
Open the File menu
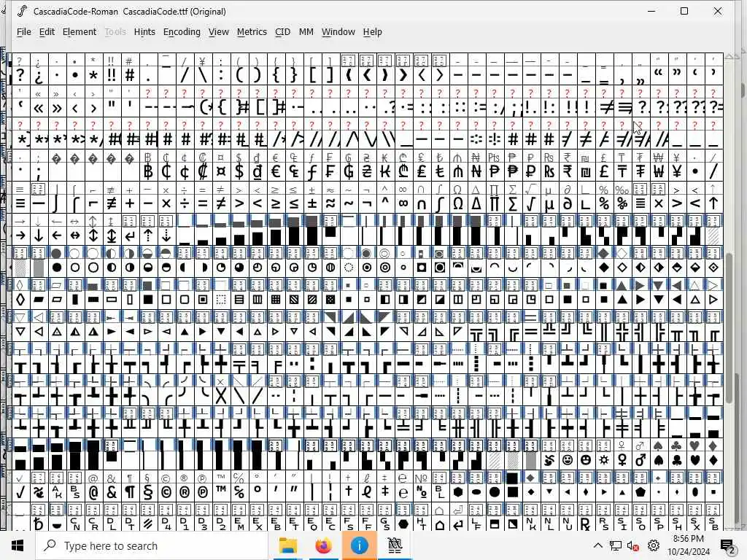[24, 32]
